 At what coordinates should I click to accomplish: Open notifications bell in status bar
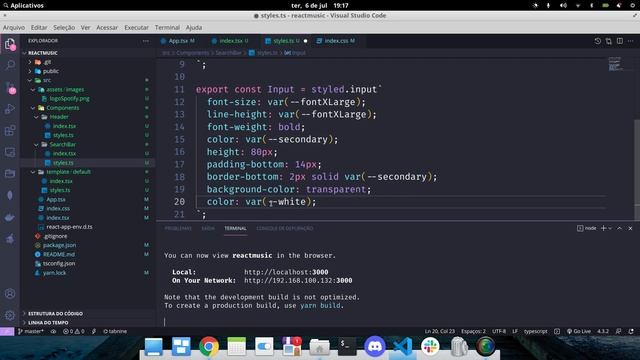(631, 331)
